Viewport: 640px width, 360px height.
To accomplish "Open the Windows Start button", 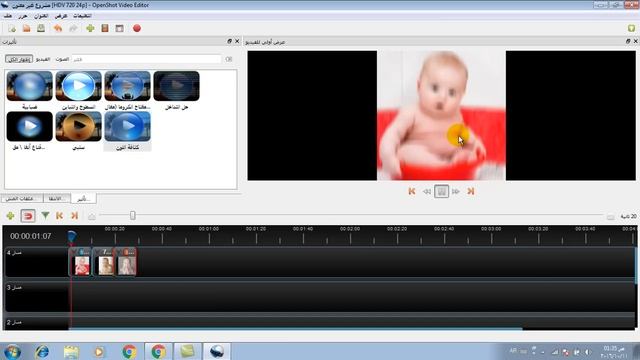I will [x=12, y=351].
